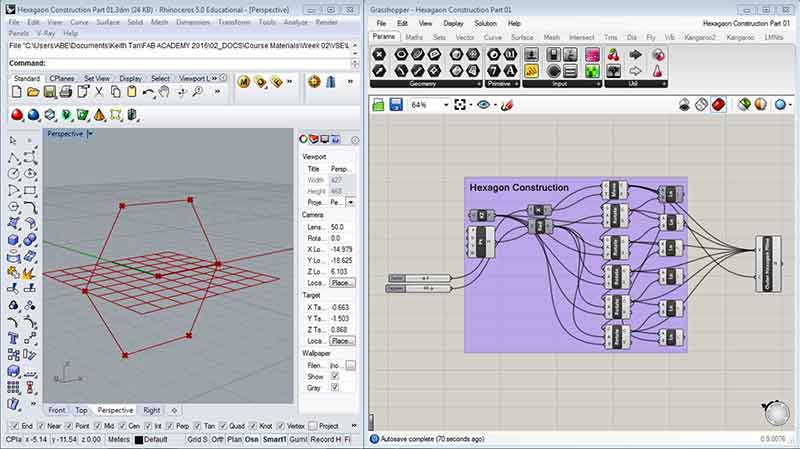Click the camera location Place button
Image resolution: width=800 pixels, height=449 pixels.
pyautogui.click(x=342, y=283)
